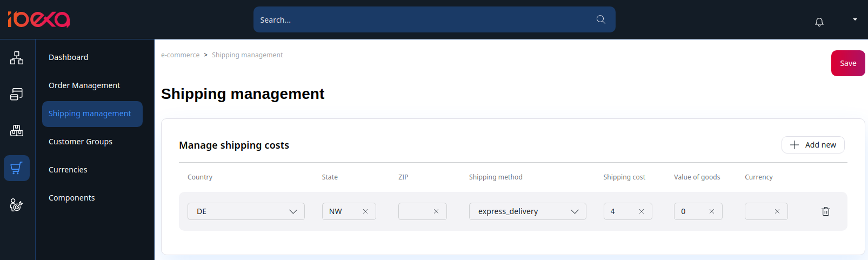The height and width of the screenshot is (260, 868).
Task: Open the product catalog sidebar icon
Action: 17,130
